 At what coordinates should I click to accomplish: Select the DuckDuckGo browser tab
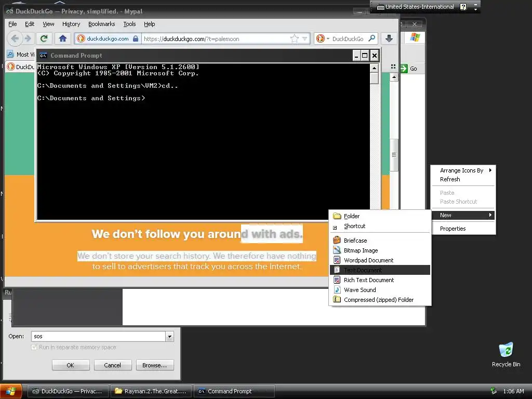point(20,67)
